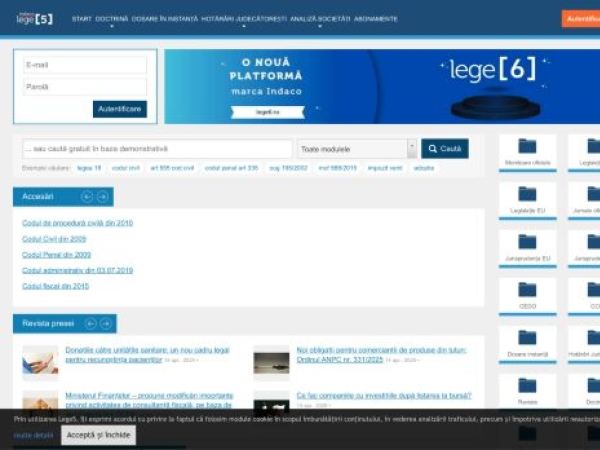
Task: Search example 'codul penal art 335'
Action: [x=232, y=168]
